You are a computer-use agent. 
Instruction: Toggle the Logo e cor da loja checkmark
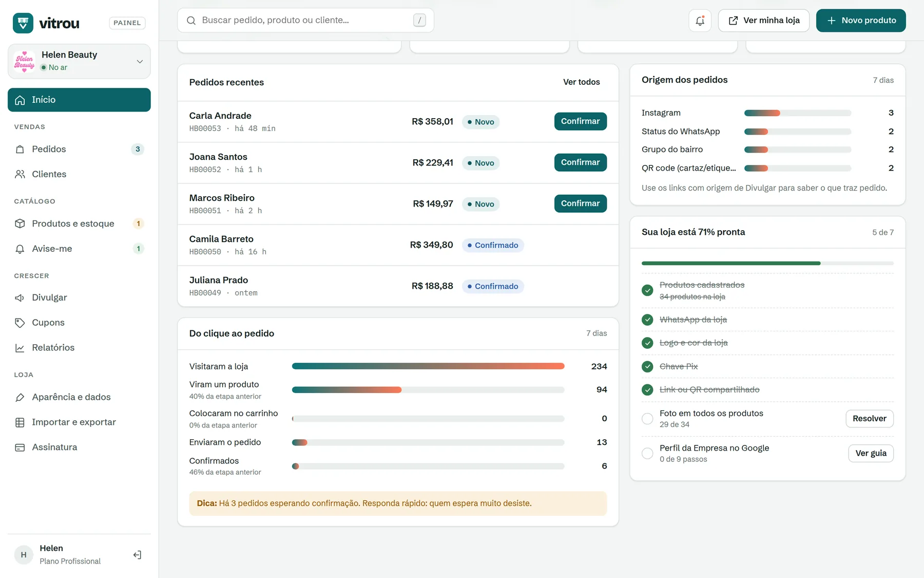tap(647, 343)
